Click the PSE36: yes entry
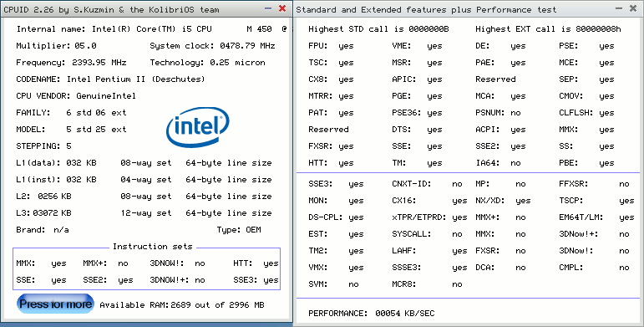The image size is (644, 327). [x=417, y=113]
